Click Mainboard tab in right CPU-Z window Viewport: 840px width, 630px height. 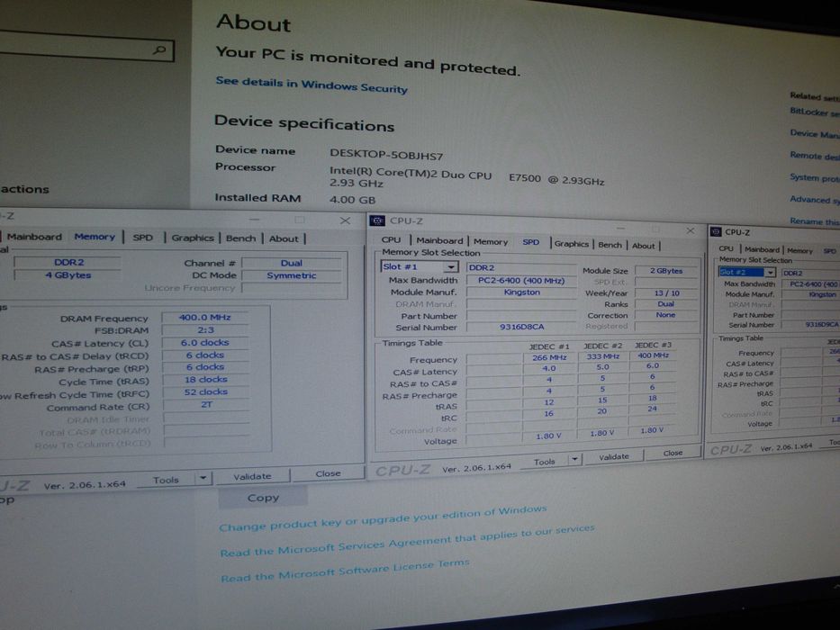pyautogui.click(x=762, y=249)
